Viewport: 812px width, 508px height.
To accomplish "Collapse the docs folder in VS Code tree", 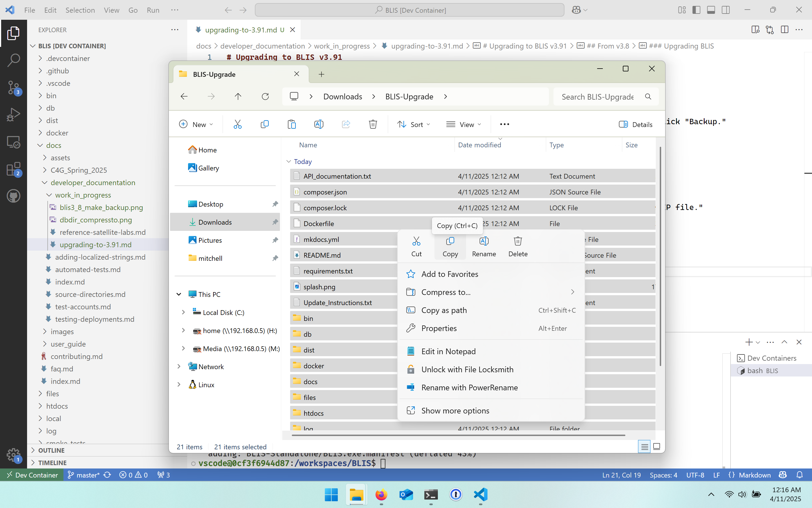I will click(x=40, y=145).
